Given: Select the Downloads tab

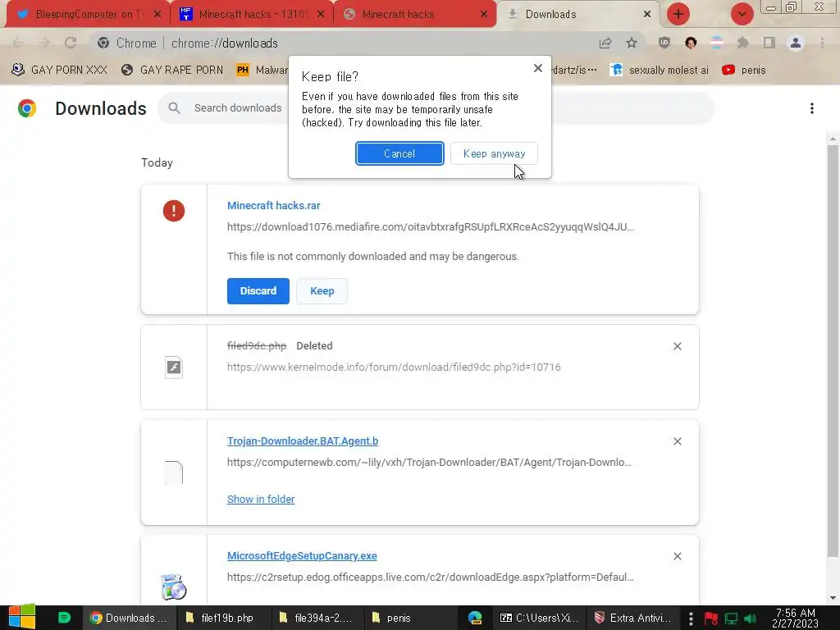Looking at the screenshot, I should pos(578,14).
